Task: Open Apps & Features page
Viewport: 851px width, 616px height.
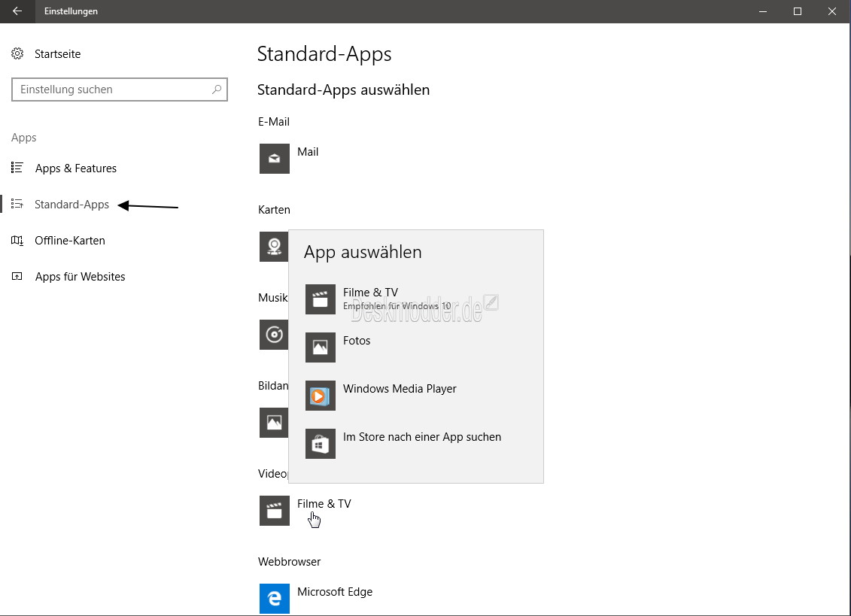Action: [75, 168]
